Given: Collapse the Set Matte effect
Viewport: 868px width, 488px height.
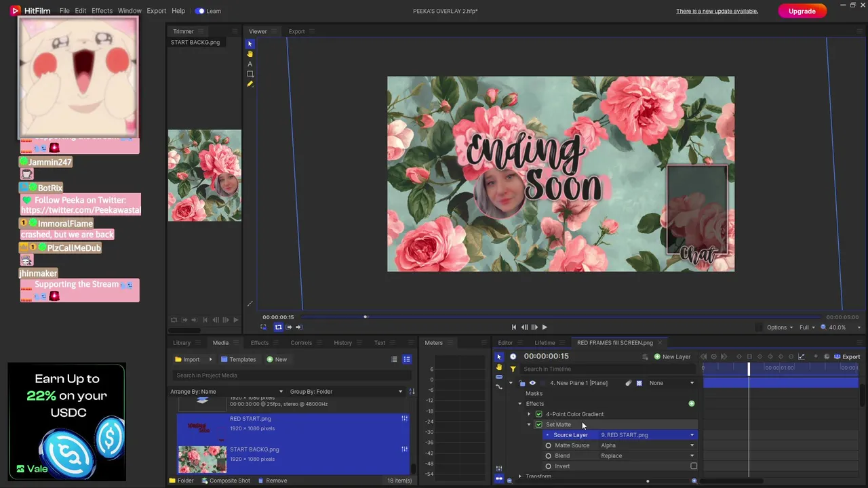Looking at the screenshot, I should [529, 425].
